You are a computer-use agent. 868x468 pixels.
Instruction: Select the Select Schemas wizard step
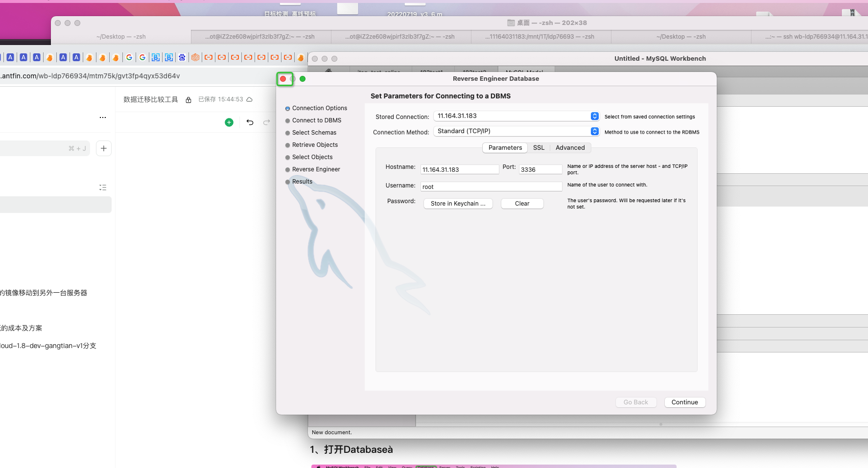(x=314, y=133)
